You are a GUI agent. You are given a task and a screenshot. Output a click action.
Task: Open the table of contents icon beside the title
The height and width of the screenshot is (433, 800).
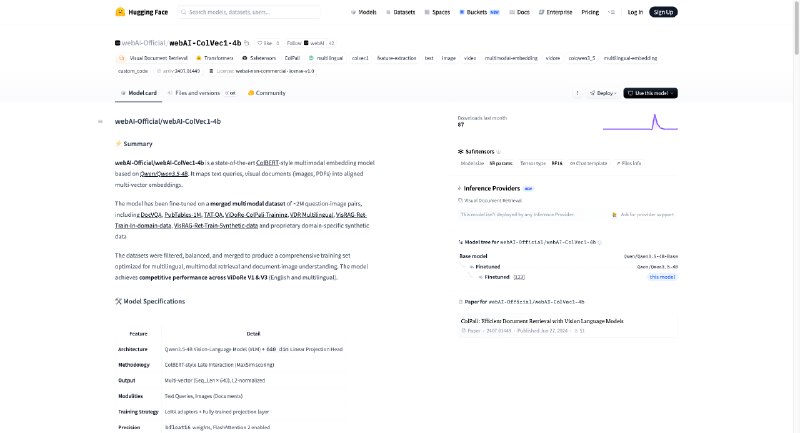(100, 121)
